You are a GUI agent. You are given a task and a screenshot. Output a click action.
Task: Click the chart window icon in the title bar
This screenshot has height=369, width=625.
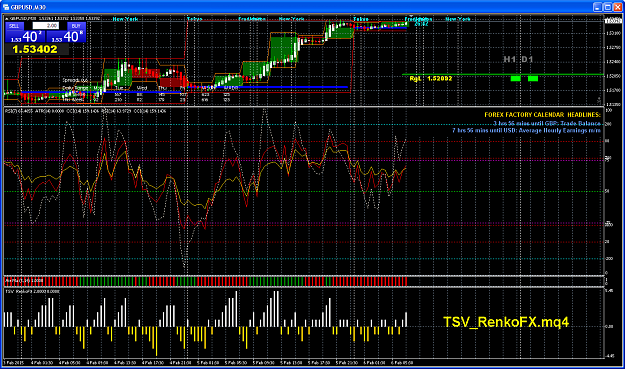point(6,7)
